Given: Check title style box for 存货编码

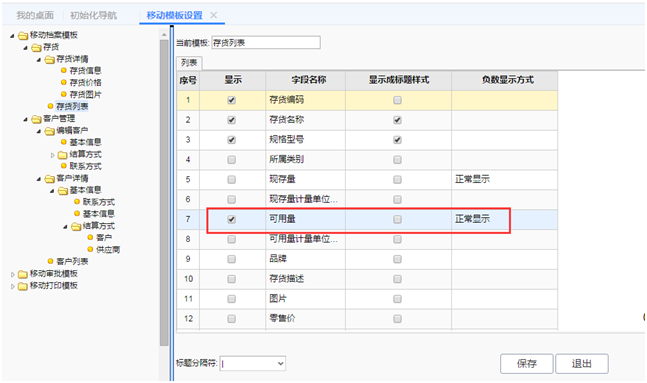Looking at the screenshot, I should coord(397,100).
